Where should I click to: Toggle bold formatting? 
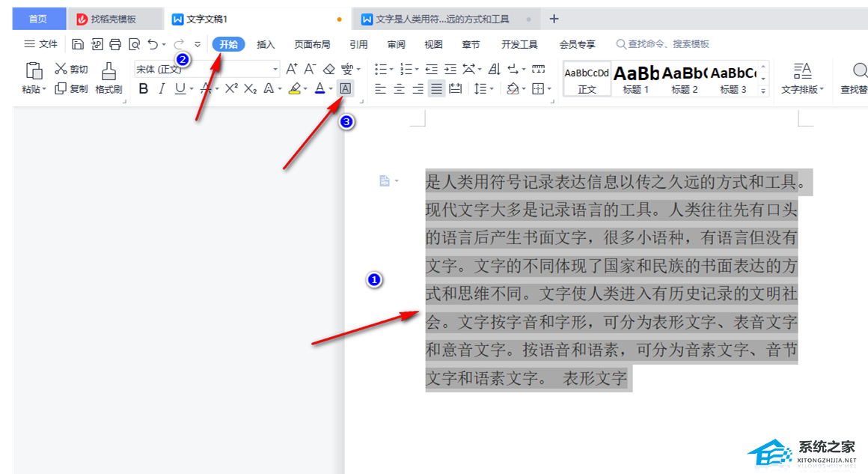(144, 88)
